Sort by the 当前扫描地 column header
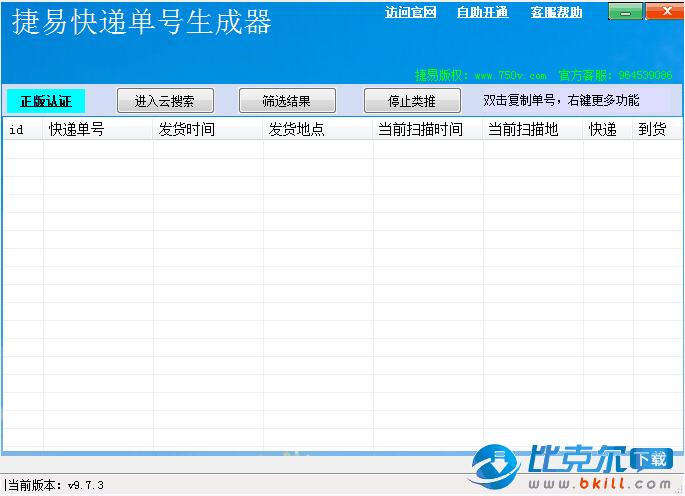 (533, 129)
